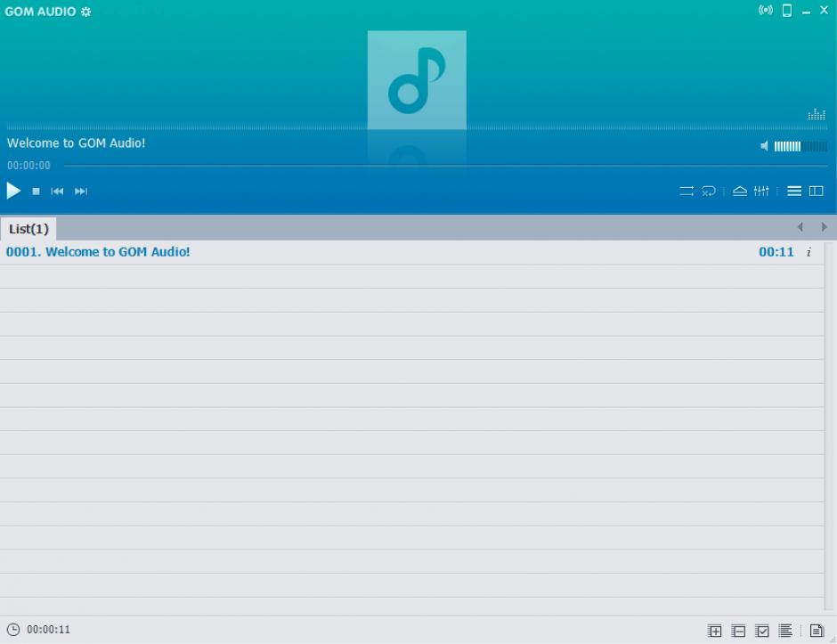The width and height of the screenshot is (837, 644).
Task: Toggle the playlist panel icon
Action: (794, 191)
